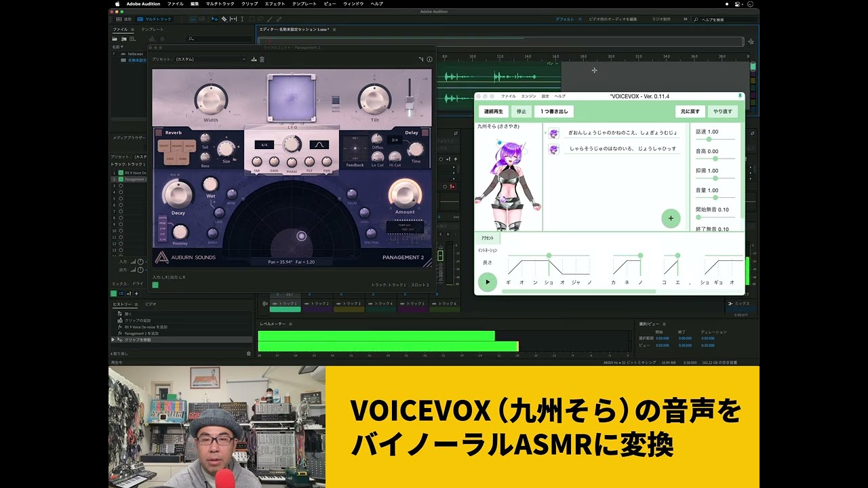Screen dimensions: 868x488
Task: Toggle power for effect slot 5
Action: pyautogui.click(x=121, y=199)
